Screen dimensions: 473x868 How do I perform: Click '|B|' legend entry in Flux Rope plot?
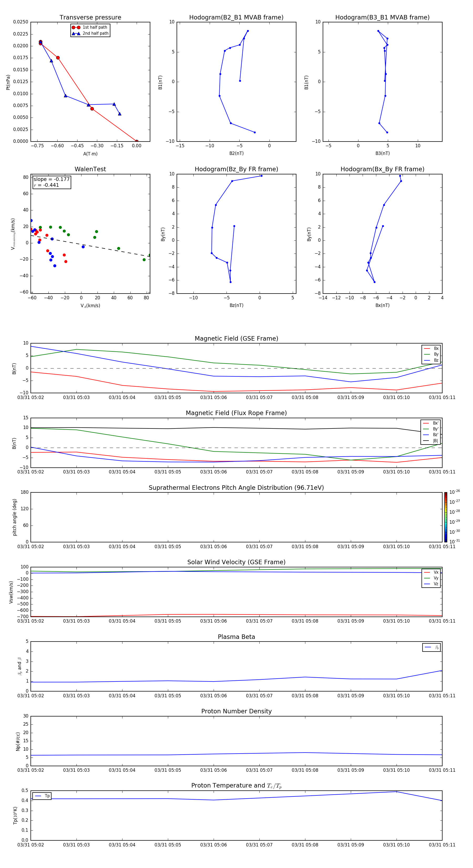[x=431, y=441]
